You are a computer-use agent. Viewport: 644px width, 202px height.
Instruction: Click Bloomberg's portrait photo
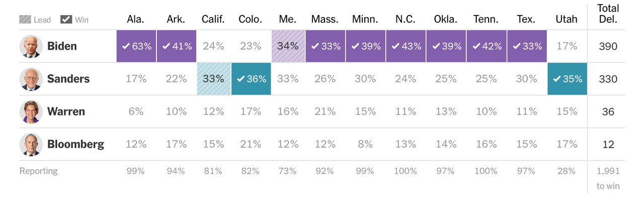[30, 144]
